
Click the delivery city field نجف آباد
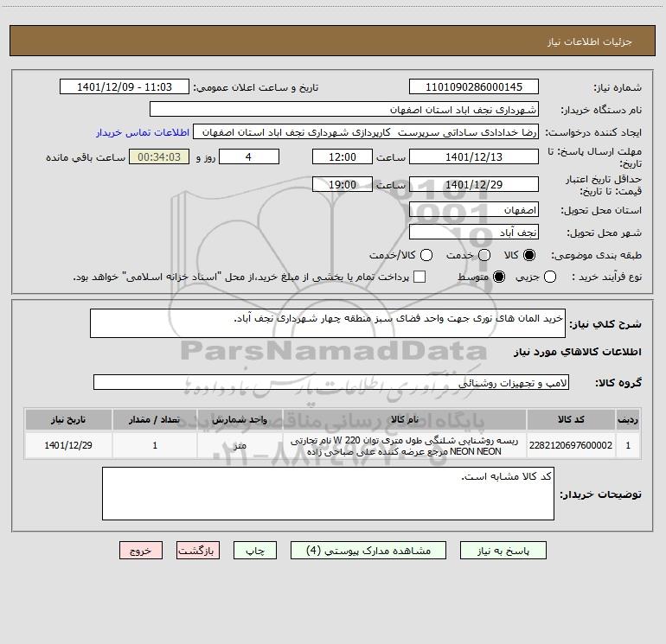pyautogui.click(x=474, y=232)
